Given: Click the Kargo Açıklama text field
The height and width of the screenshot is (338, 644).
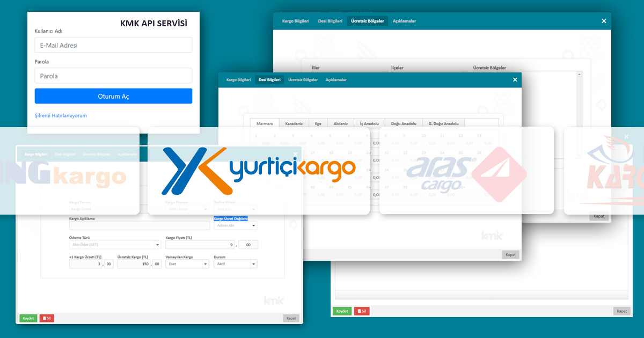Looking at the screenshot, I should [140, 226].
